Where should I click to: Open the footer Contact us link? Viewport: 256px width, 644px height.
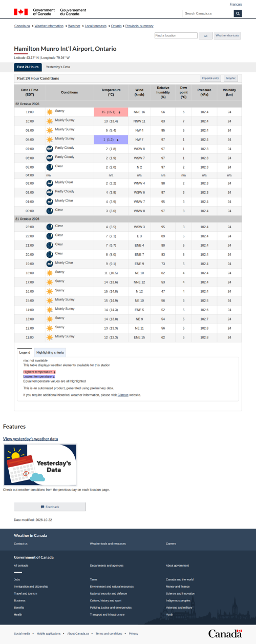[20, 544]
